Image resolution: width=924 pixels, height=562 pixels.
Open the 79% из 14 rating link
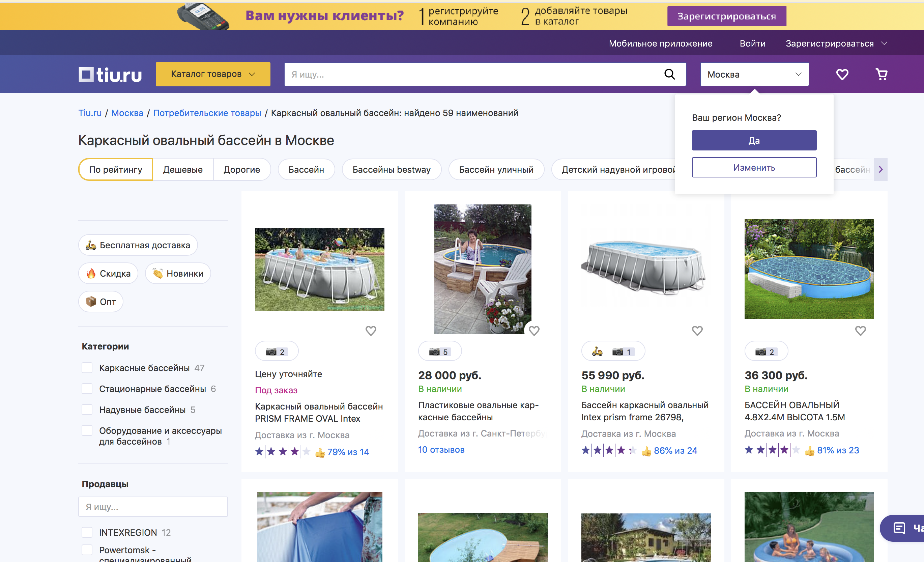point(348,452)
